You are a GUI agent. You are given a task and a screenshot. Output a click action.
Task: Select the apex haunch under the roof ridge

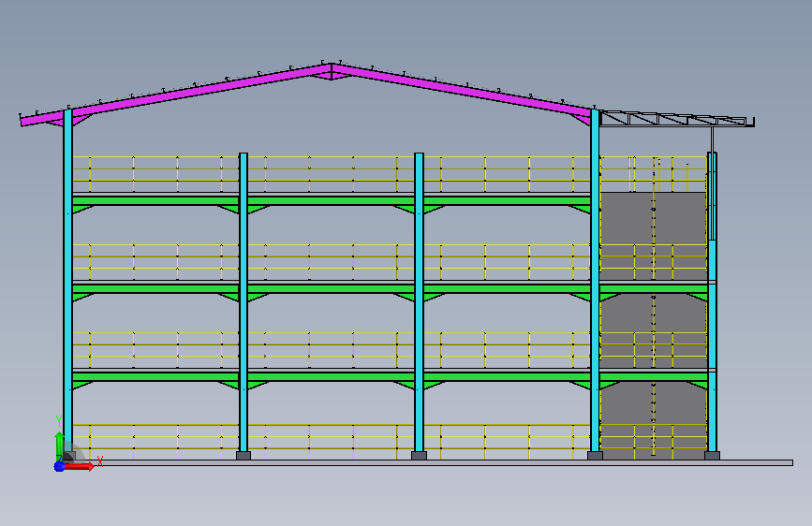coord(332,76)
